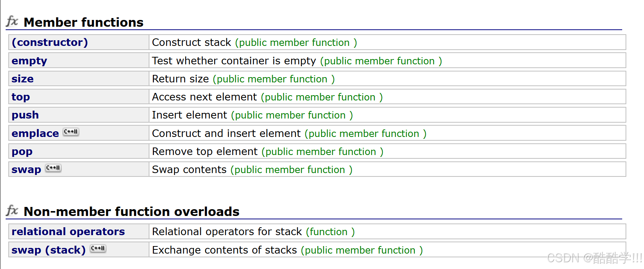Click the Member functions section heading
644x269 pixels.
(84, 22)
